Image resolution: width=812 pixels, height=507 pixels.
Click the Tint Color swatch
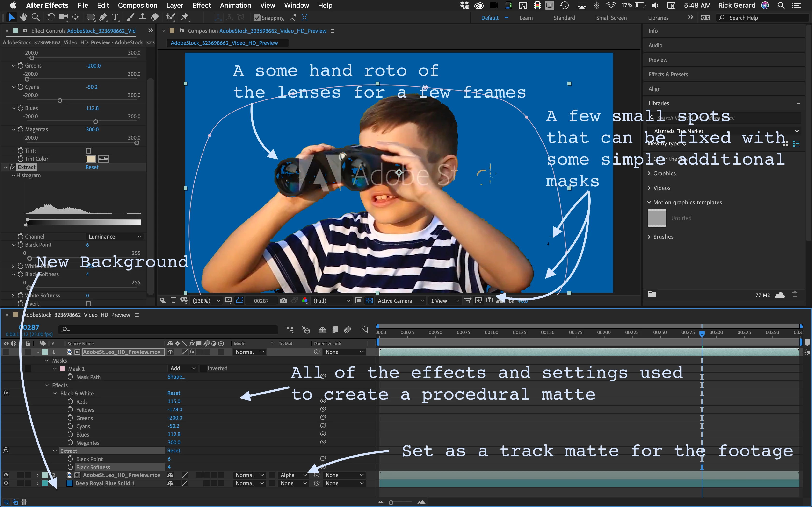coord(91,159)
